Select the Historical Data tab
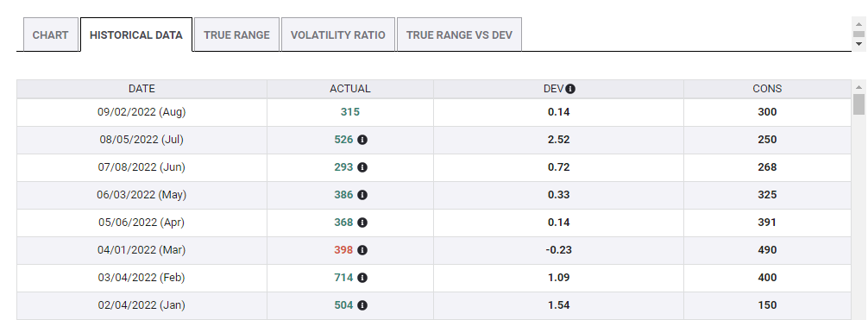The image size is (868, 320). [136, 35]
